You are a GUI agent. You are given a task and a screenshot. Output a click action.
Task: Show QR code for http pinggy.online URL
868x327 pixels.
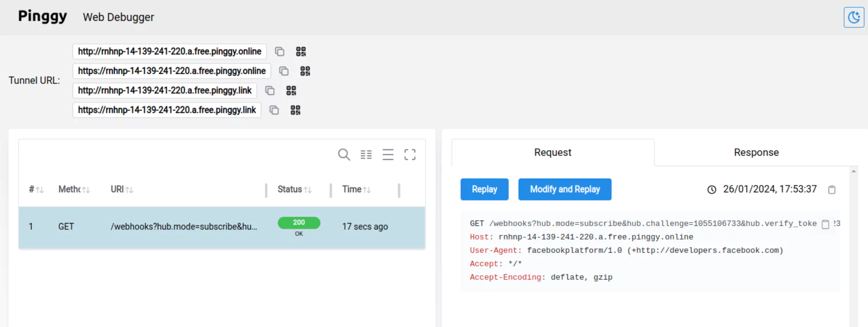301,51
